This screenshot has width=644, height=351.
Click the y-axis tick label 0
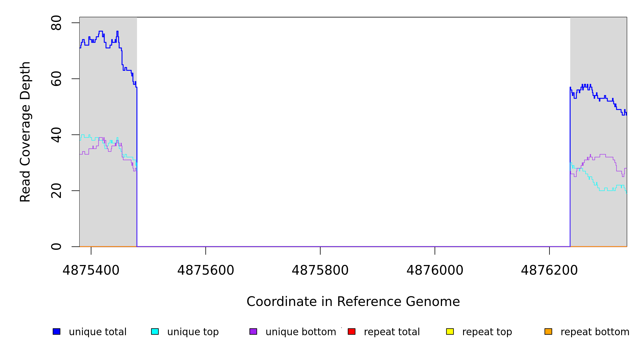click(x=56, y=247)
